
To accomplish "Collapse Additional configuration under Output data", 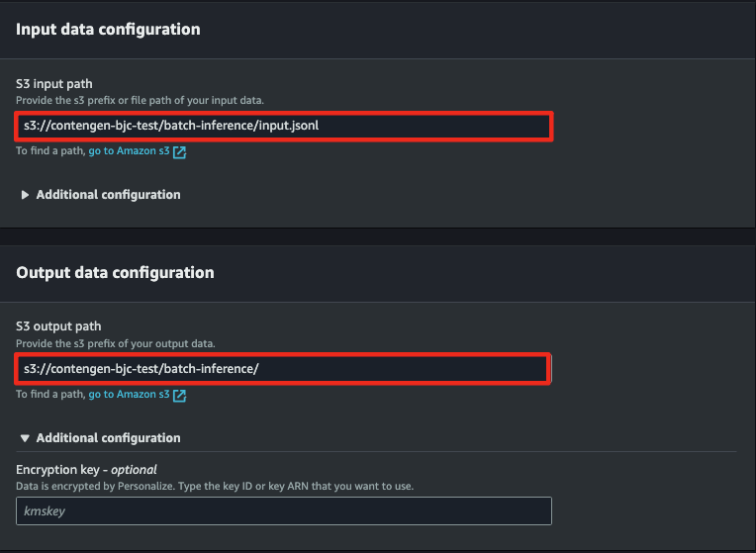I will point(108,438).
